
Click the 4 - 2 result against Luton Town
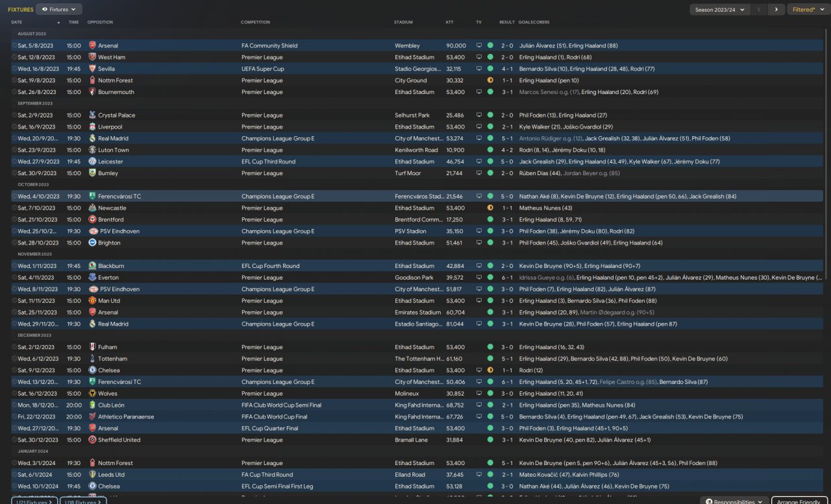pyautogui.click(x=506, y=150)
